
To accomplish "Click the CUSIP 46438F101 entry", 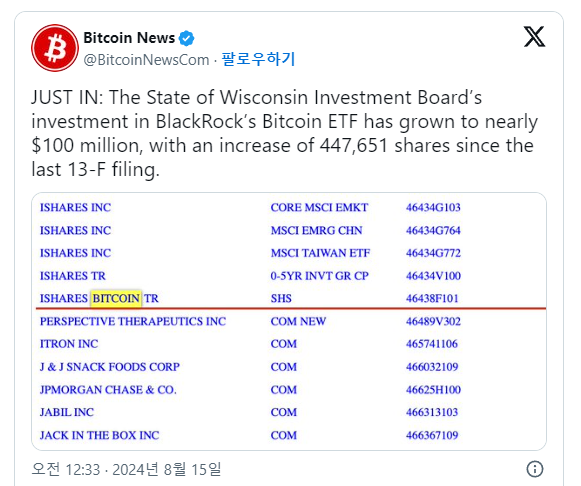I will tap(432, 298).
